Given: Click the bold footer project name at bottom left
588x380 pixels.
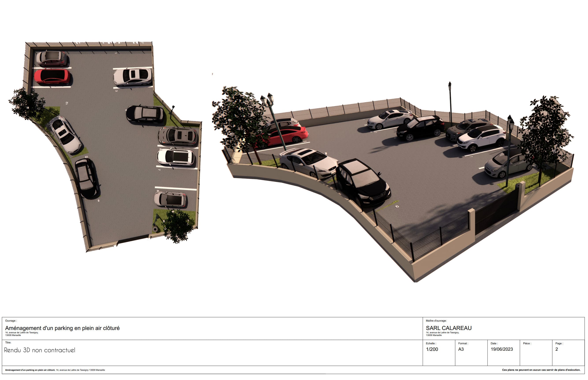Looking at the screenshot, I should click(30, 370).
